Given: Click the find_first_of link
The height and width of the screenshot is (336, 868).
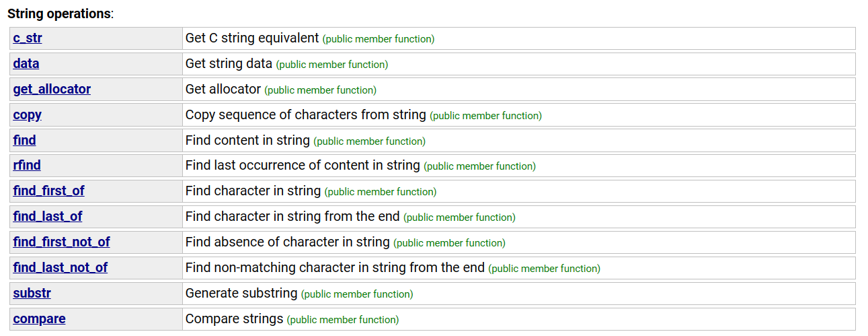Looking at the screenshot, I should [x=48, y=191].
